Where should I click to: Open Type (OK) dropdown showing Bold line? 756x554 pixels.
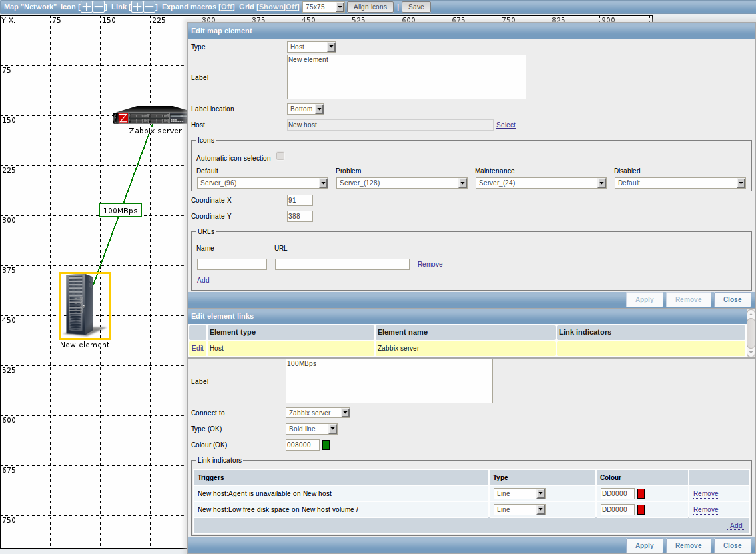click(x=312, y=429)
